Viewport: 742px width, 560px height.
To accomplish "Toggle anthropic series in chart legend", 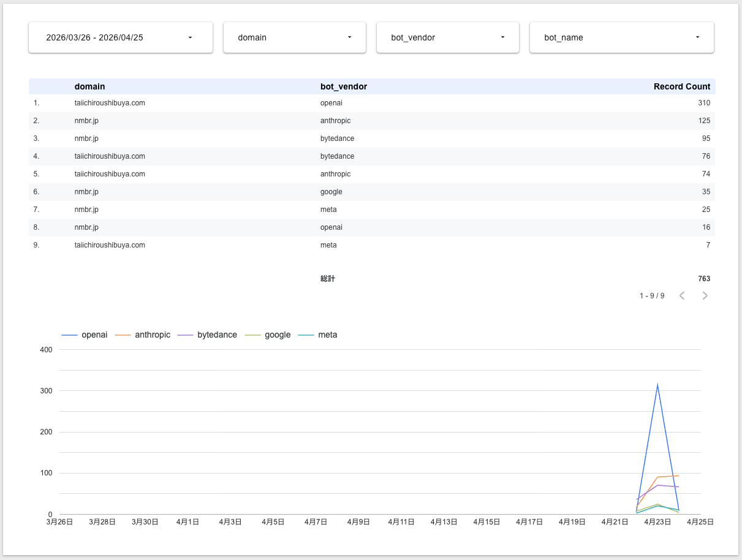I will (x=152, y=335).
